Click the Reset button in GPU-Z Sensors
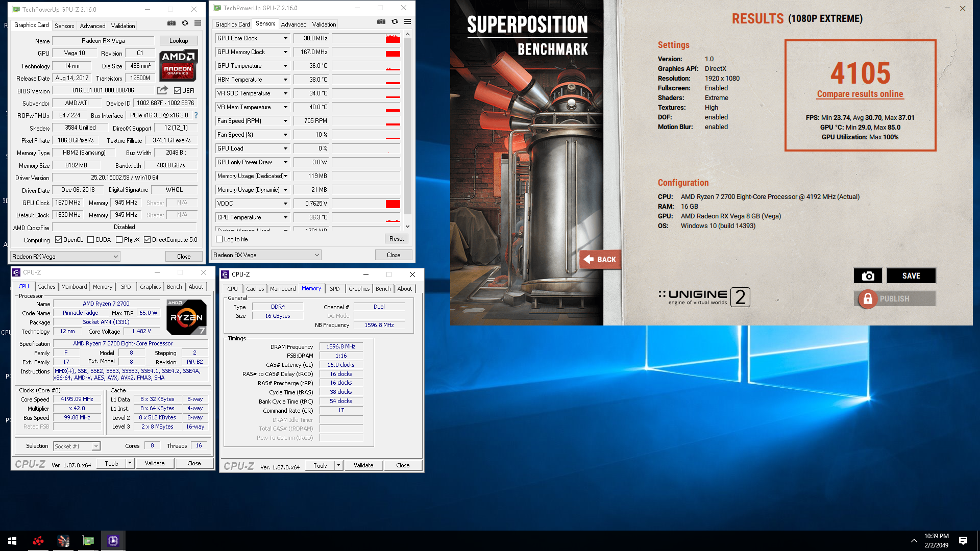 pyautogui.click(x=397, y=239)
